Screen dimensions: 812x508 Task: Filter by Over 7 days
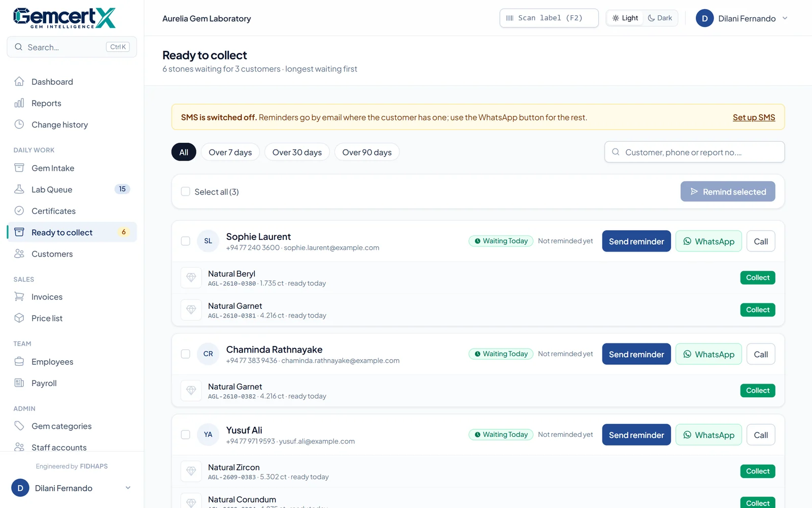click(230, 152)
